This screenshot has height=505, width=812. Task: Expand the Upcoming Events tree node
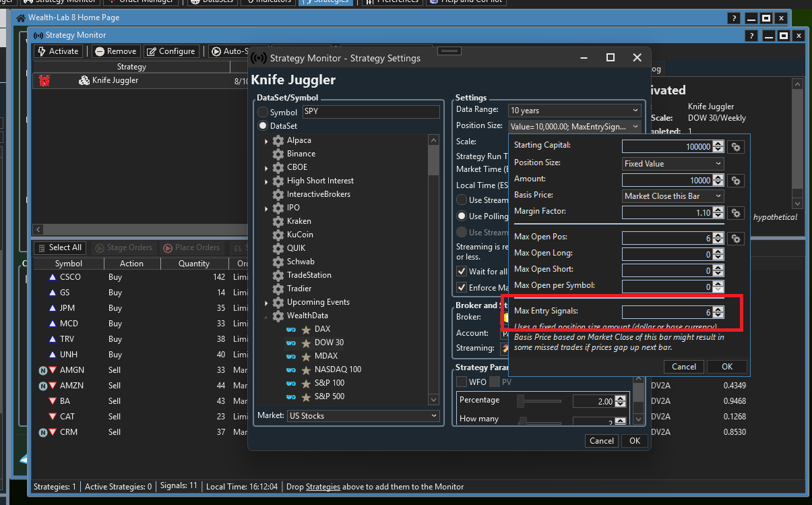point(266,303)
